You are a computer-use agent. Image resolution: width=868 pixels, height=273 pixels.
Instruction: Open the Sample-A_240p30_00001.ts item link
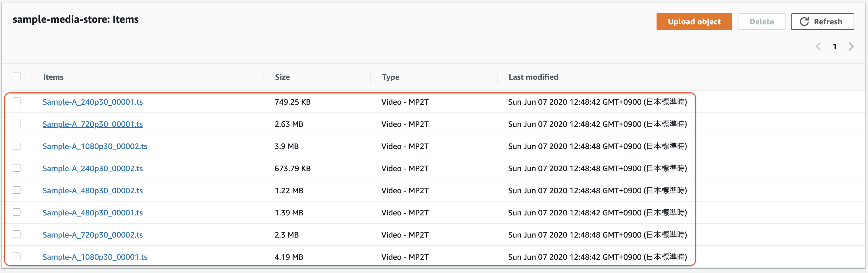point(93,102)
